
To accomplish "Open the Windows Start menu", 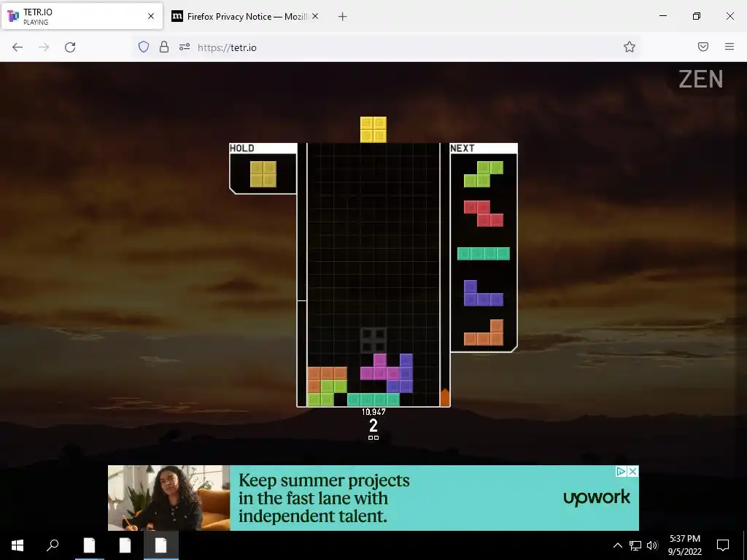I will 18,545.
